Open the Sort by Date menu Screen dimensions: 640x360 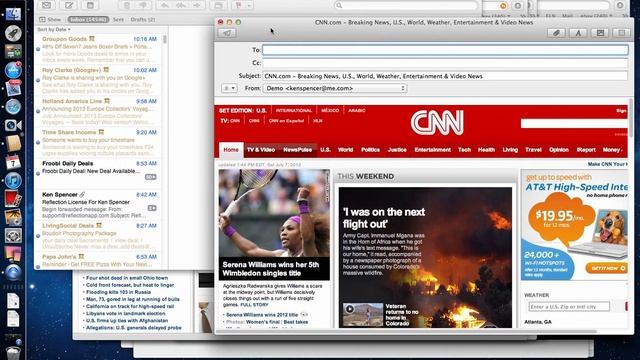pos(54,29)
